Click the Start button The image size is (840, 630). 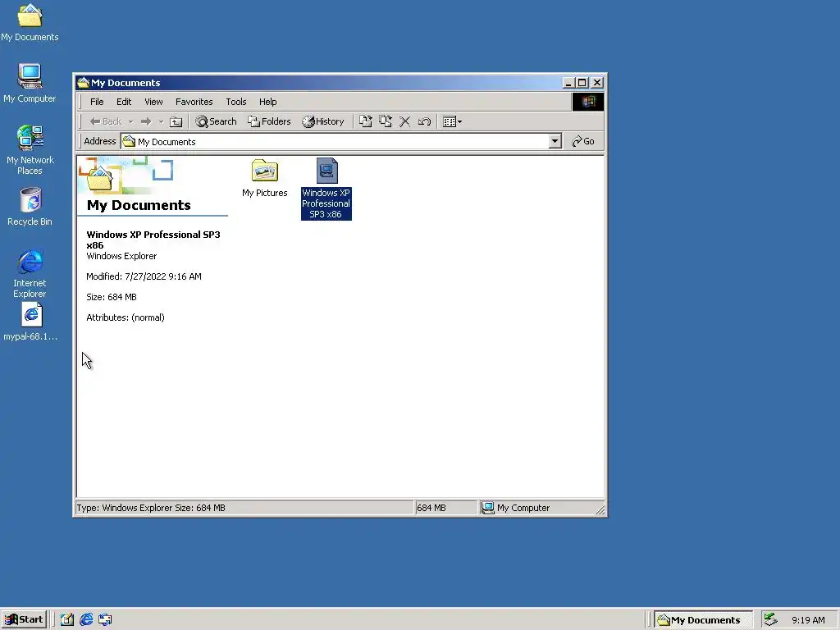click(24, 619)
